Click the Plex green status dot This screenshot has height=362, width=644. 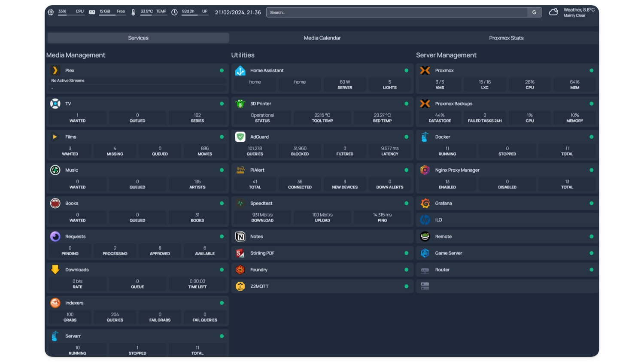pyautogui.click(x=222, y=70)
